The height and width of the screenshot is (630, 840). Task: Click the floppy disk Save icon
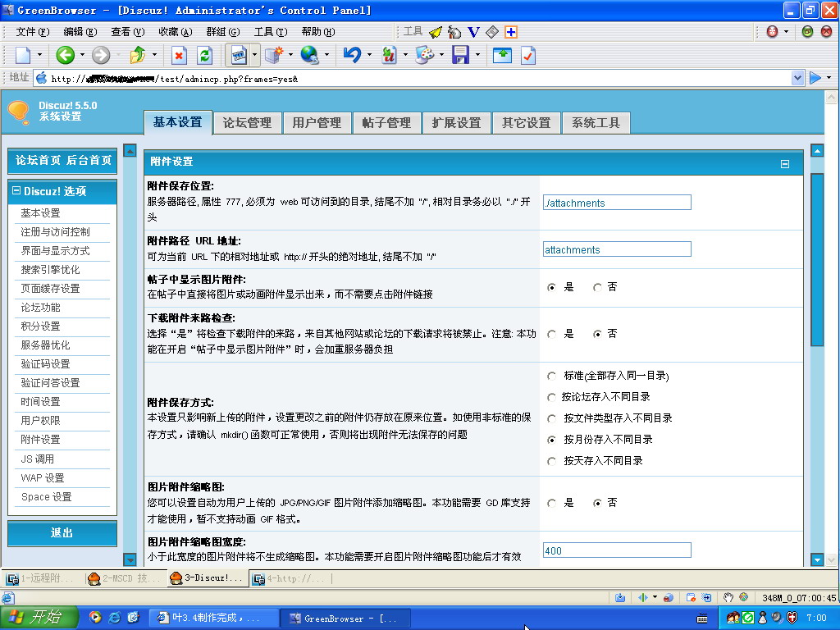[x=460, y=55]
